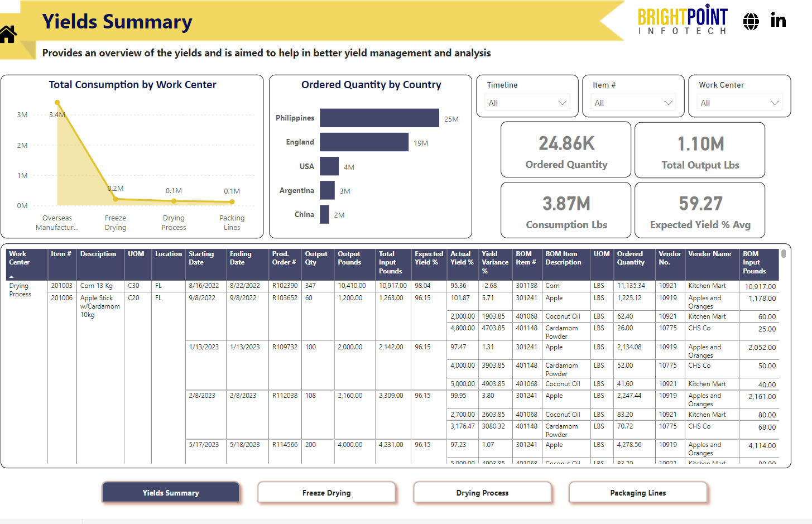Click the BrightPoint Infotech logo
Screen dimensions: 812x524
683,21
